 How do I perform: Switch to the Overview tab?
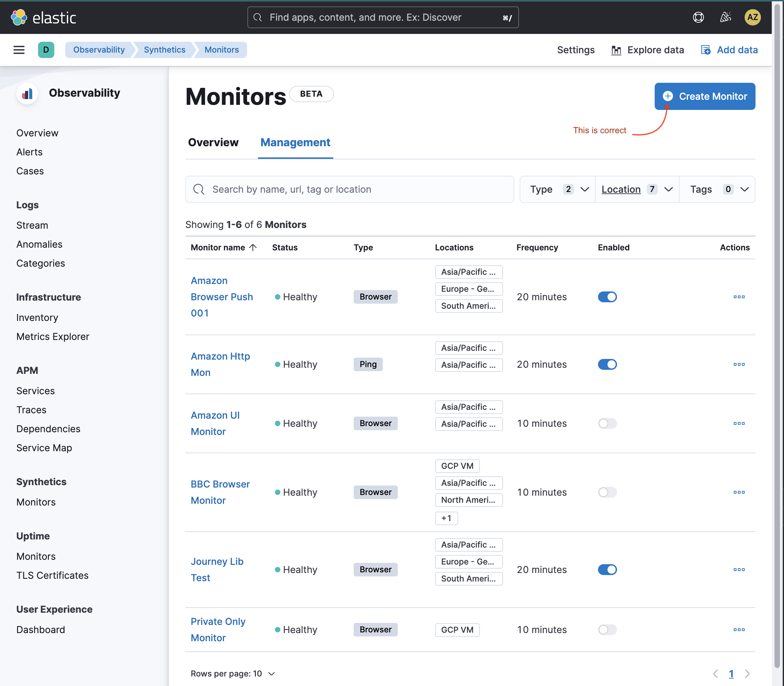click(213, 142)
